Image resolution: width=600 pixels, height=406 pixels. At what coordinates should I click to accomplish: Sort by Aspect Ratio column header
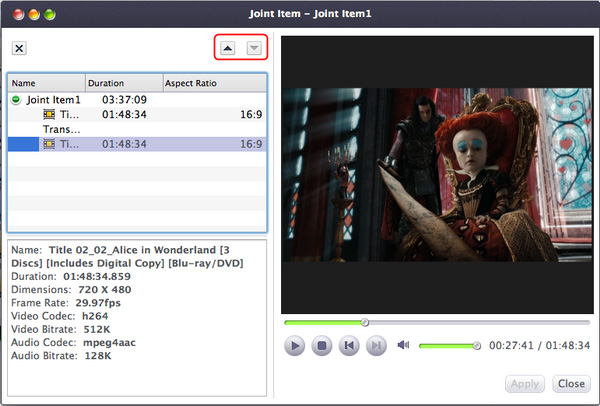click(215, 83)
